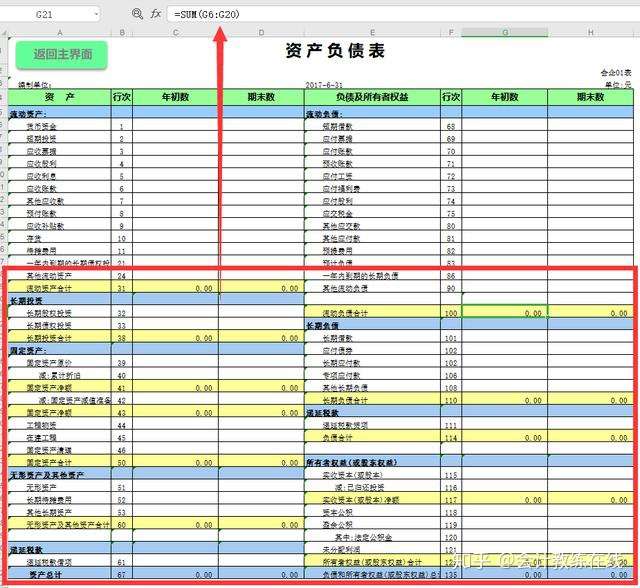This screenshot has height=588, width=640.
Task: Select column H header
Action: point(590,32)
